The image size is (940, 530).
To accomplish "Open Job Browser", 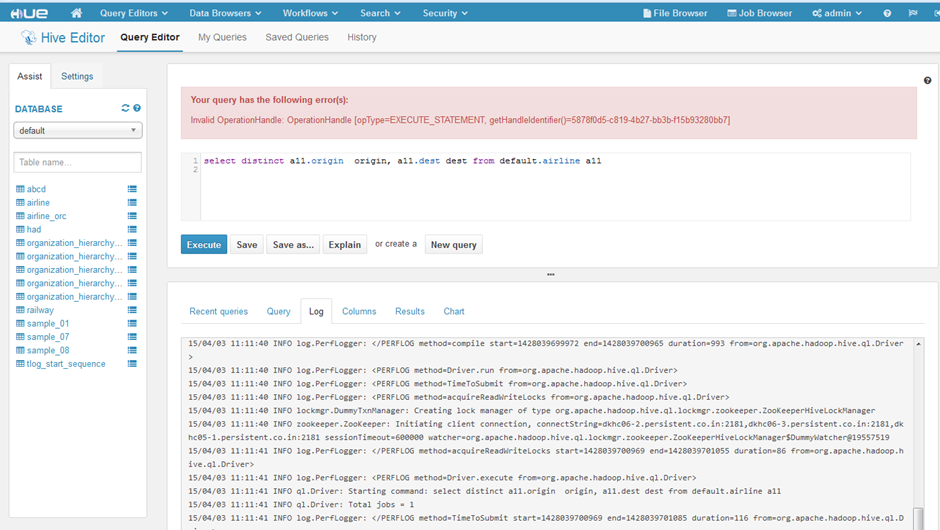I will 760,13.
